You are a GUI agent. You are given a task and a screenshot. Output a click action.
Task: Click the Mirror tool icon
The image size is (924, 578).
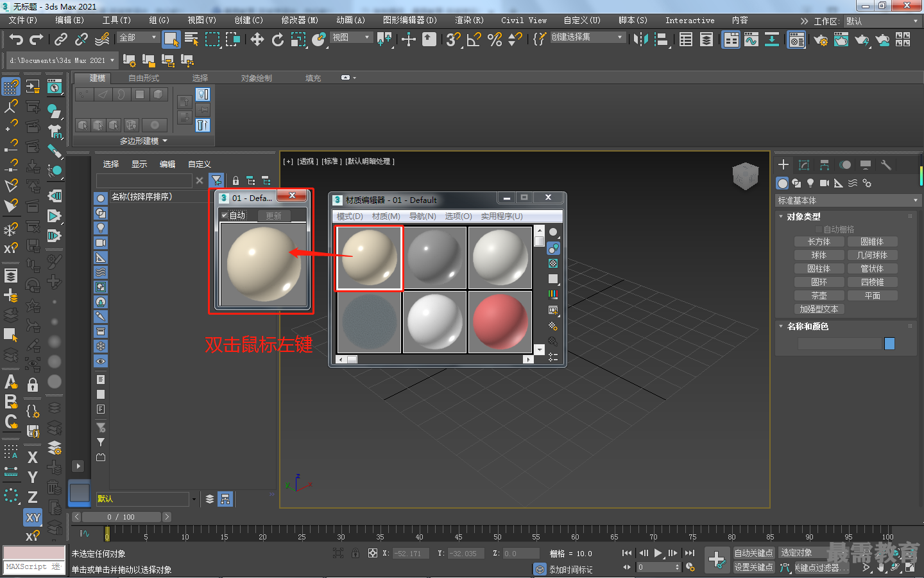[640, 39]
